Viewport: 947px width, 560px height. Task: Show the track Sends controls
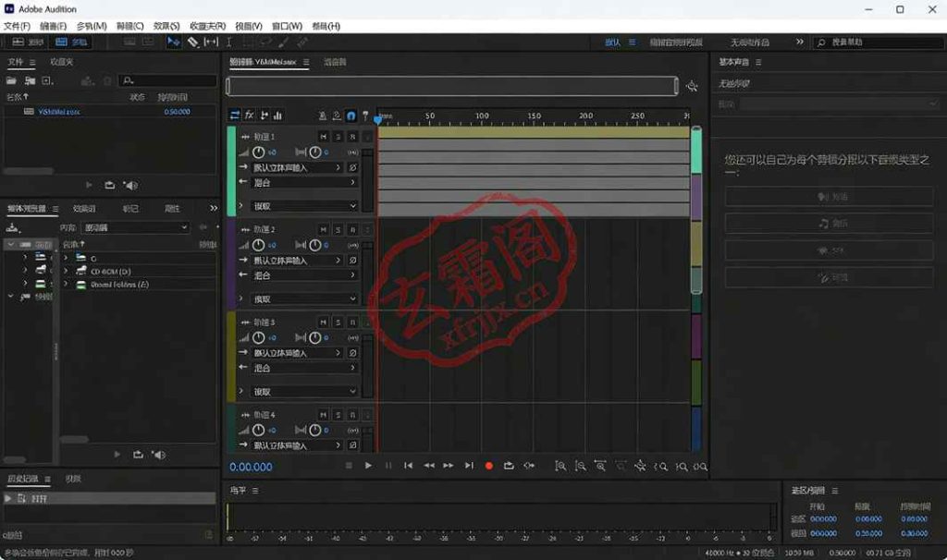pyautogui.click(x=264, y=116)
